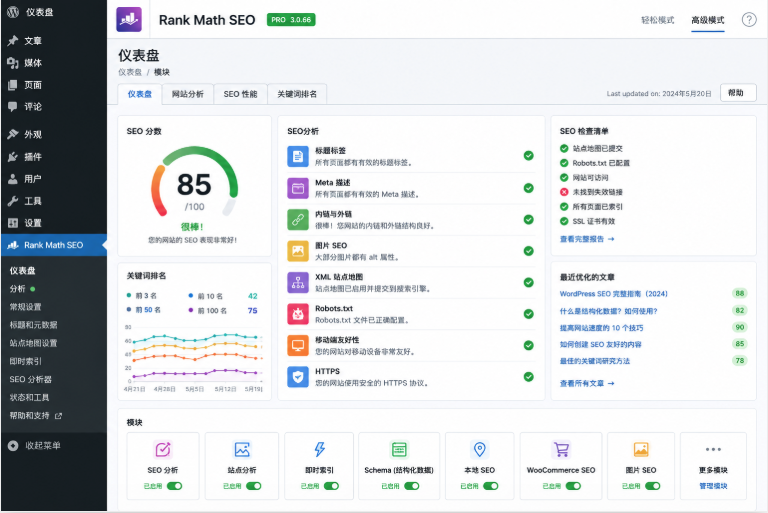This screenshot has width=768, height=513.
Task: Open 站点地图设置 submenu item
Action: pyautogui.click(x=33, y=343)
